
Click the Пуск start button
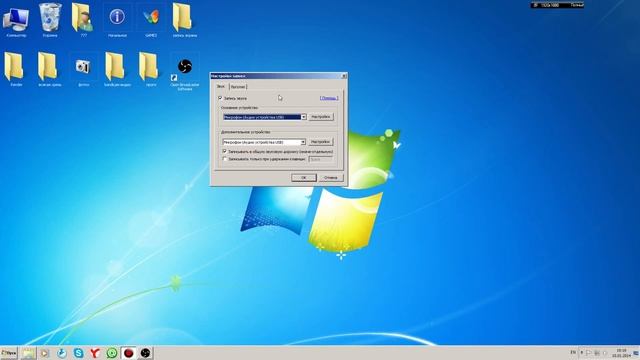click(x=9, y=353)
